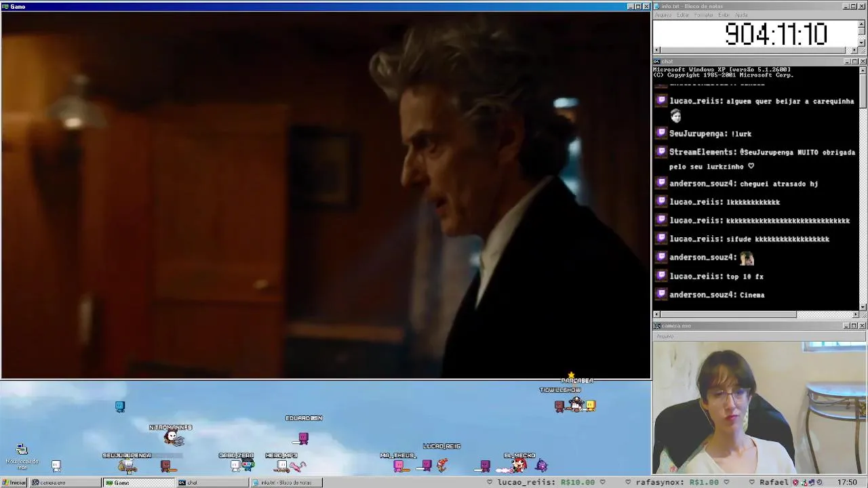Click Notepad horizontal scrollbar left arrow

(656, 49)
